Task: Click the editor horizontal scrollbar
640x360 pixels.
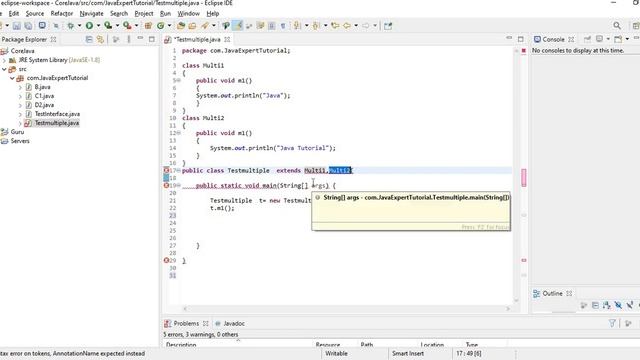Action: click(346, 309)
